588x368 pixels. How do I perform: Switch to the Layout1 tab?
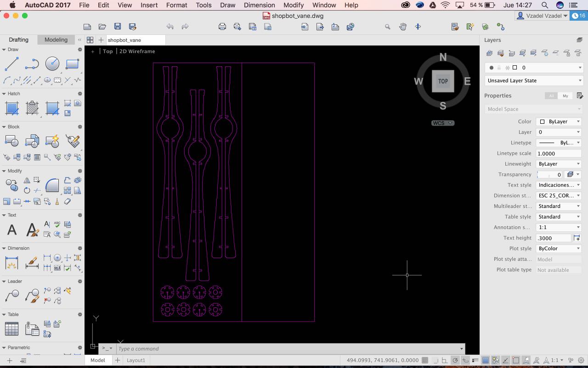pyautogui.click(x=136, y=360)
